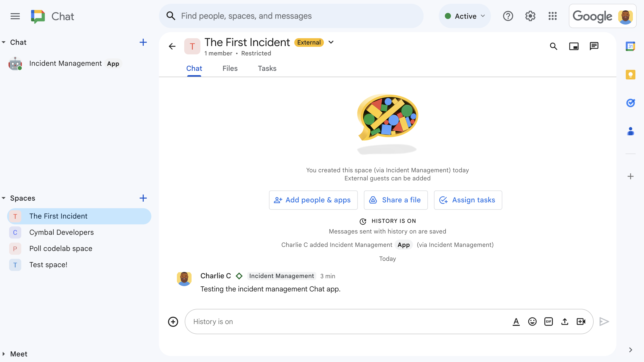
Task: Click the upload file icon in message bar
Action: (565, 321)
